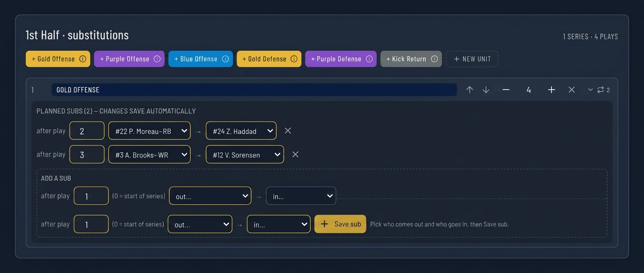
Task: Click the Save sub button
Action: tap(340, 224)
